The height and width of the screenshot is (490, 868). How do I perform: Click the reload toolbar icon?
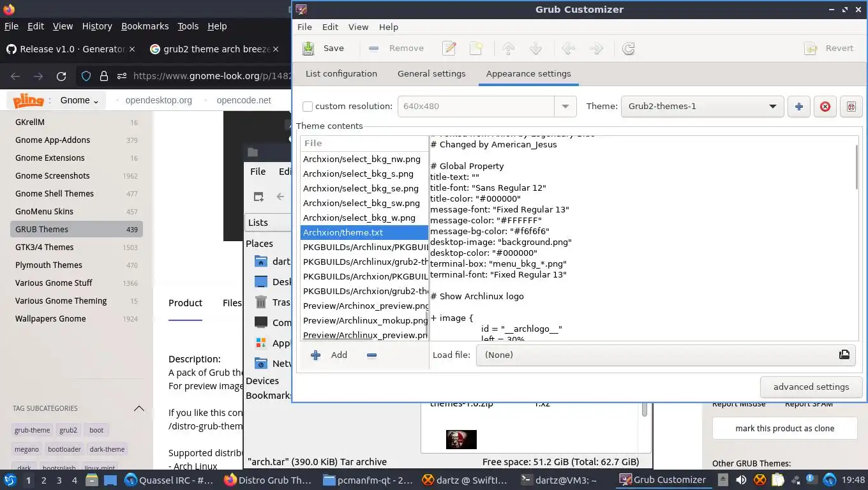(x=628, y=48)
